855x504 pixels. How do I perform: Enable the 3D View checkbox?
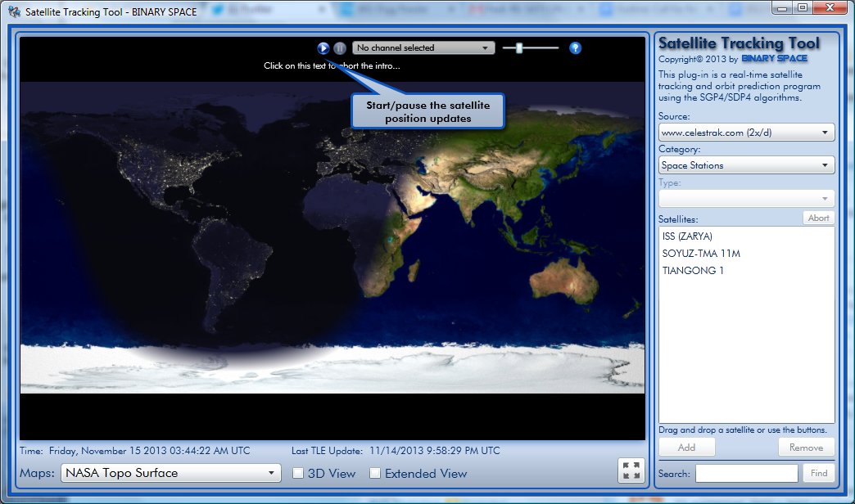tap(299, 473)
